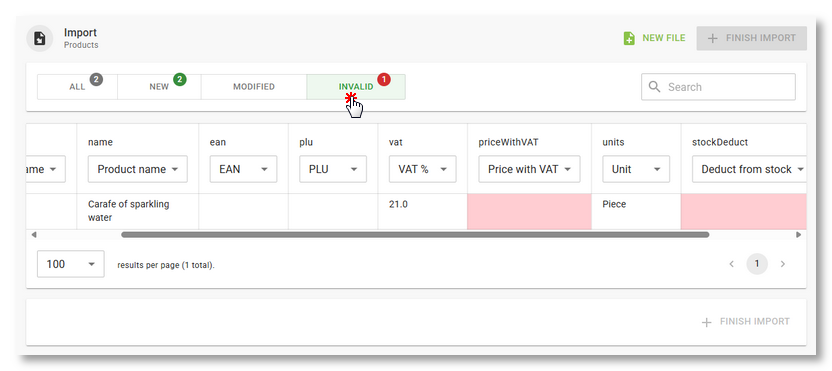Go to the previous page with the left chevron

tap(732, 264)
